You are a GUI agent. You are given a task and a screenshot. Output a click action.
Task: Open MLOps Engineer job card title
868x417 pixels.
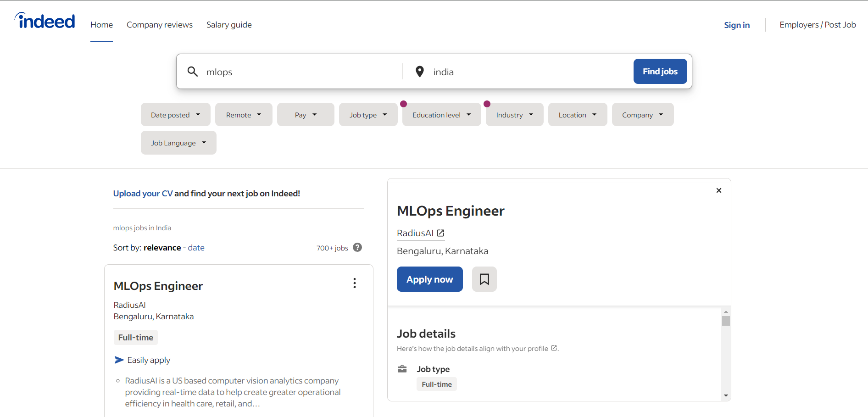(158, 286)
